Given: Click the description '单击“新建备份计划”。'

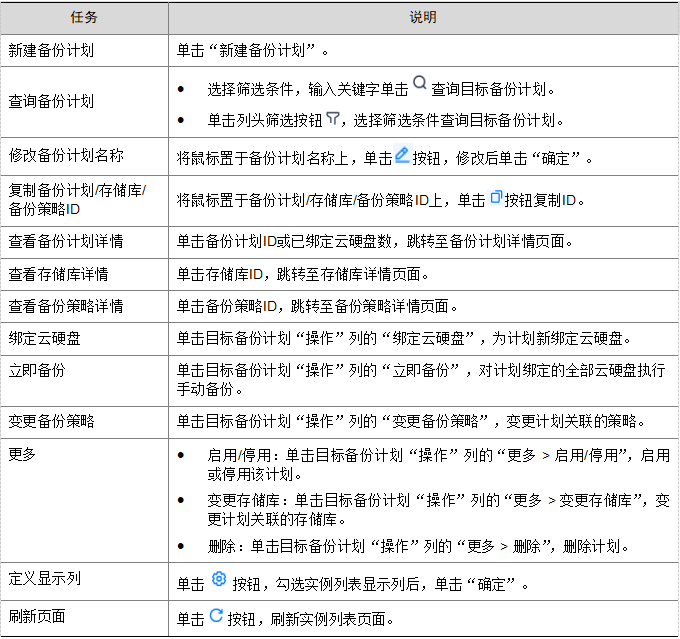Looking at the screenshot, I should (253, 51).
